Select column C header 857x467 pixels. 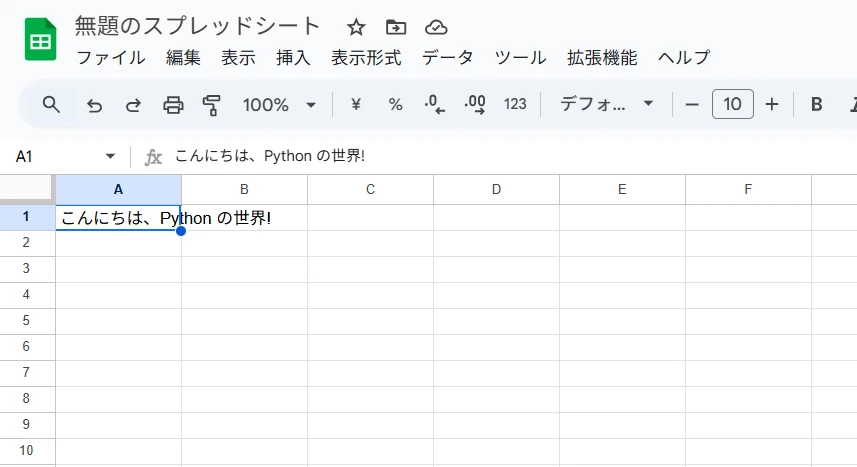370,189
